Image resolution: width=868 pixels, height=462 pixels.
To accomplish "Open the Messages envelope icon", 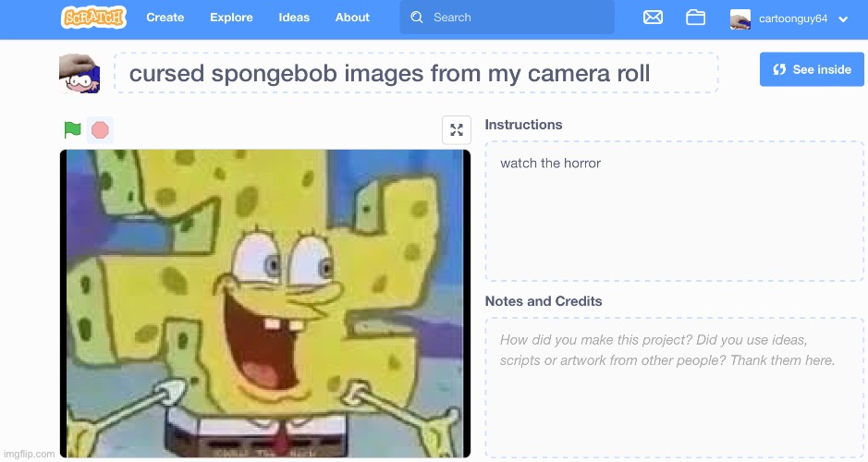I will pos(654,18).
